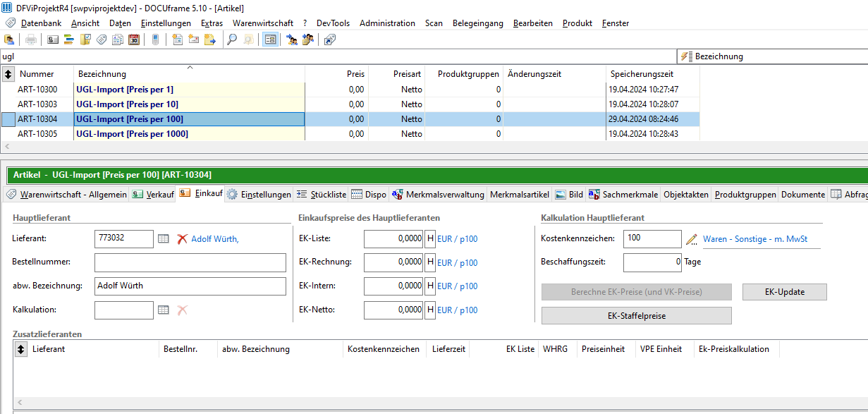Open the address card toolbar icon
The image size is (868, 414).
click(53, 39)
